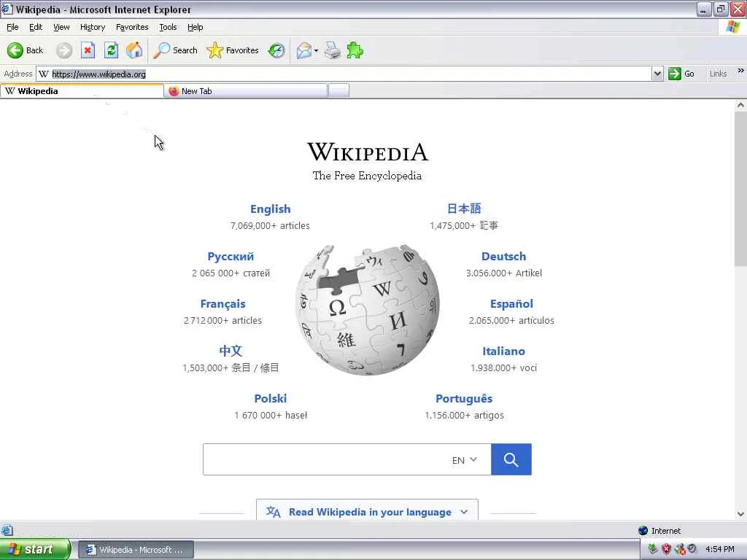747x560 pixels.
Task: Open the 中文 Wikipedia link
Action: click(231, 351)
